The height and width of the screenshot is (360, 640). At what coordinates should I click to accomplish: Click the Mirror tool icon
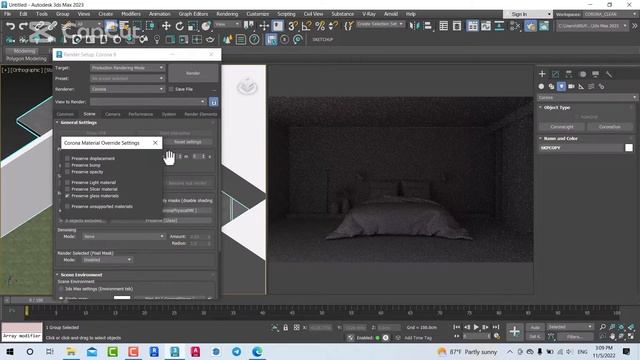(415, 26)
